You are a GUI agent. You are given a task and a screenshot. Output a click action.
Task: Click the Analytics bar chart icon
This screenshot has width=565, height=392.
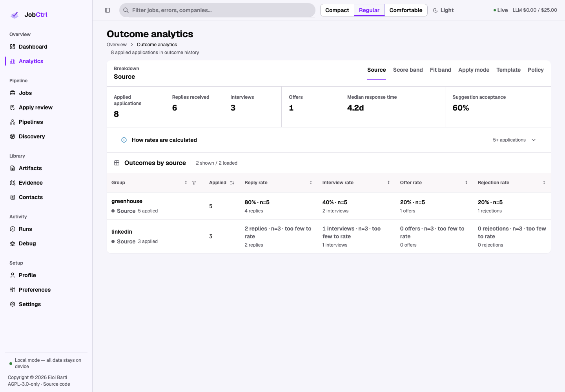pos(13,61)
